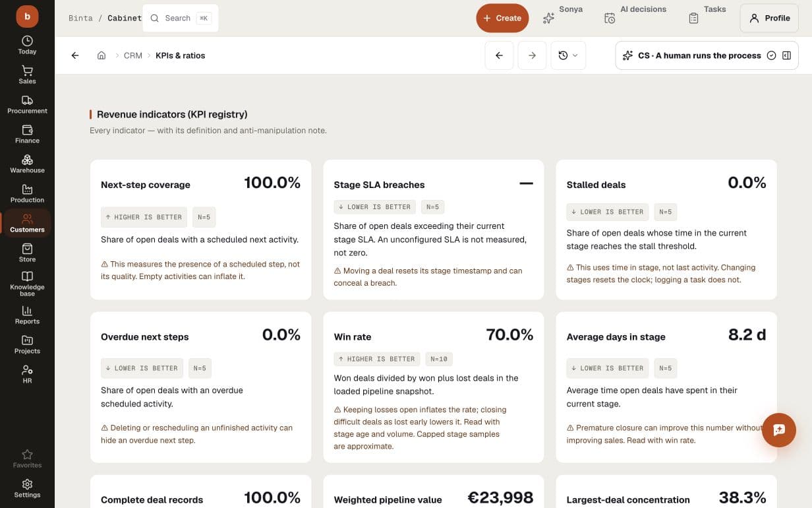Click the Overdue next steps card title
Screen dimensions: 812x508
[145, 336]
